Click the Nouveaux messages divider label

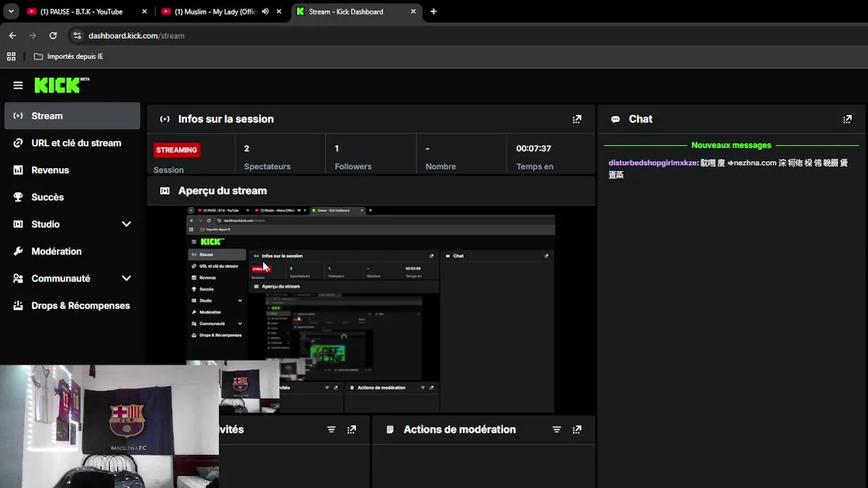(x=731, y=145)
